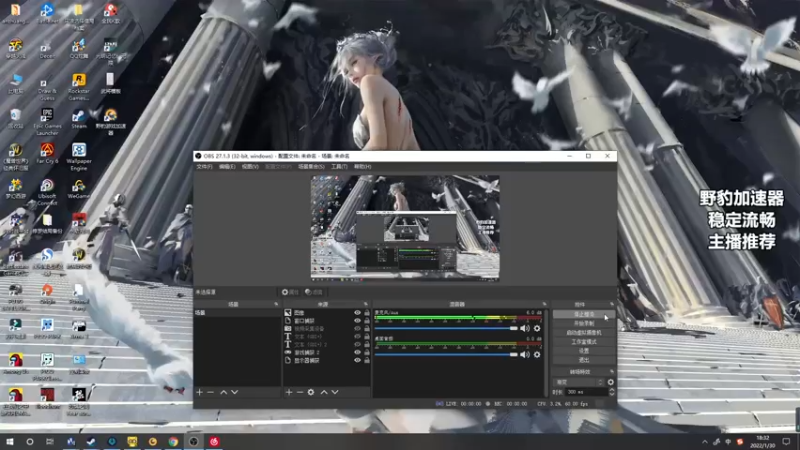Open the Wallpaper Engine desktop icon
Screen dimensions: 800x450
coord(79,157)
